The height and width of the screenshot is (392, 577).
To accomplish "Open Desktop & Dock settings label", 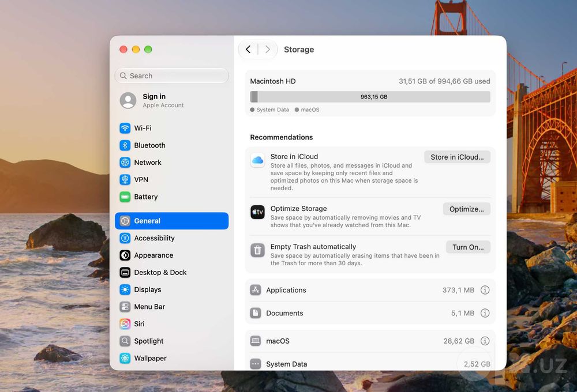I will point(160,273).
